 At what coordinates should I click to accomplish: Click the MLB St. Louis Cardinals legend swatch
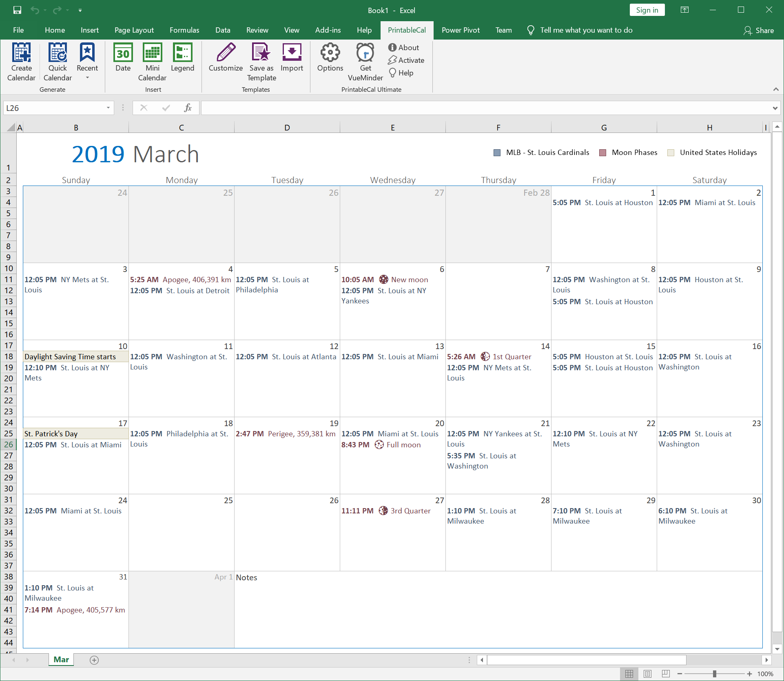[497, 153]
